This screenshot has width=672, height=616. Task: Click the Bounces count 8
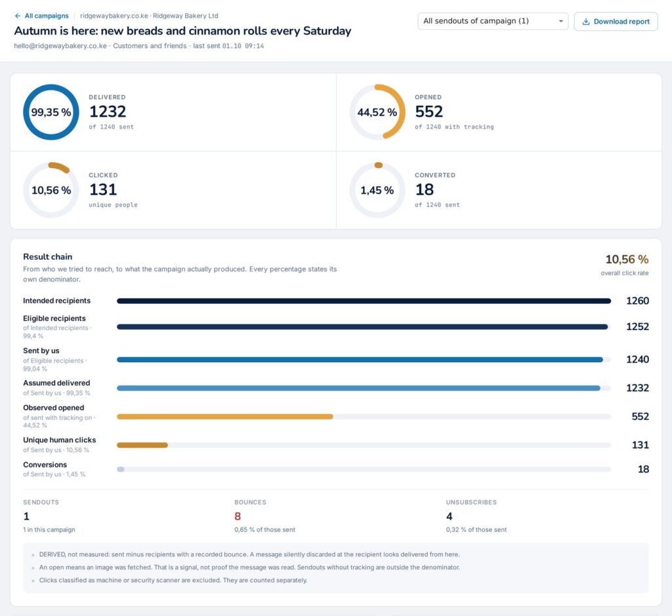[x=238, y=516]
